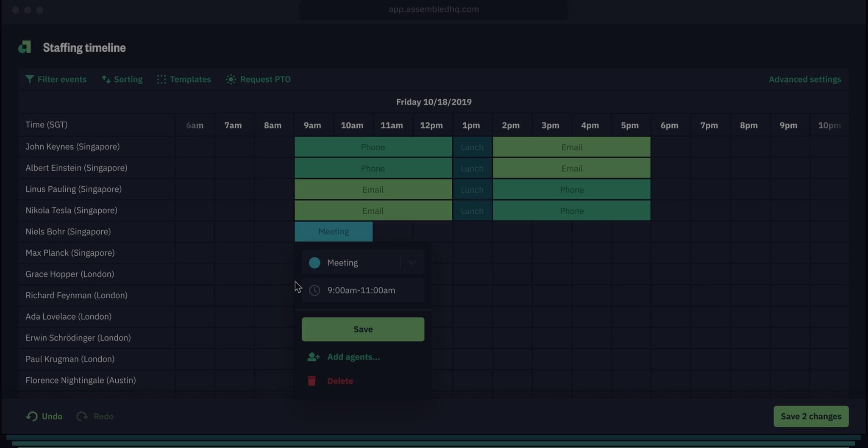Open Templates via the grid icon
The height and width of the screenshot is (448, 868).
[x=161, y=79]
